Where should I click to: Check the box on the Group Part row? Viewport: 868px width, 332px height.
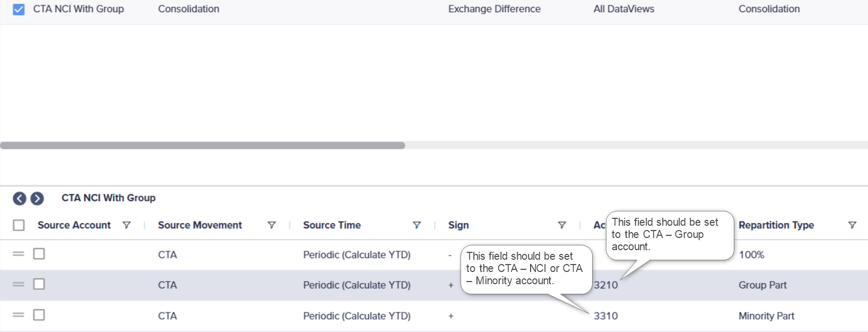coord(39,284)
